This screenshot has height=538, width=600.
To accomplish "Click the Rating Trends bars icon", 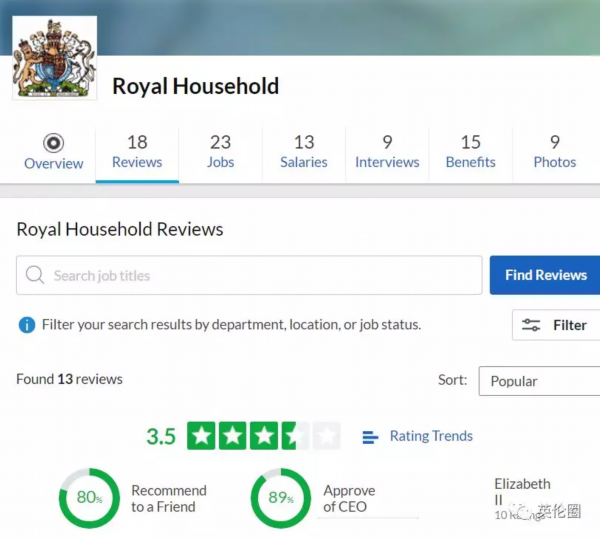I will pyautogui.click(x=370, y=437).
